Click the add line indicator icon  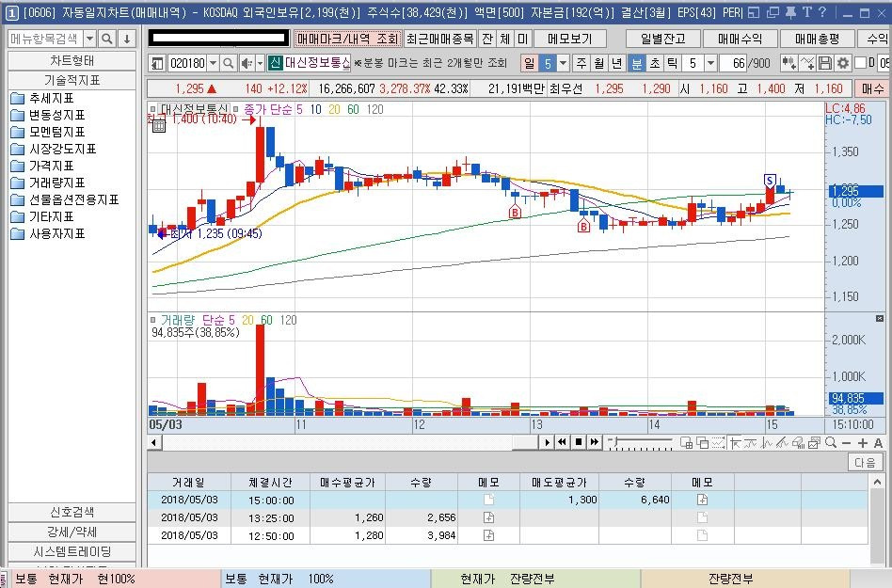pyautogui.click(x=806, y=62)
